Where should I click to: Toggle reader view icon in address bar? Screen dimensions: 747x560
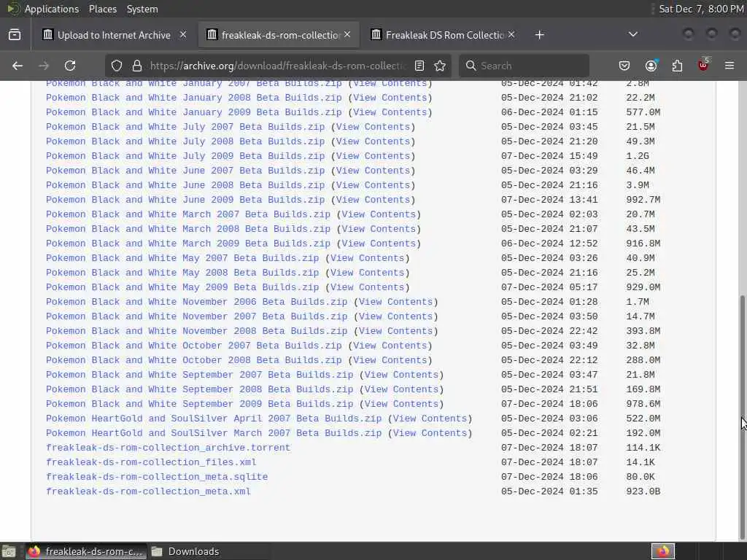pos(419,66)
